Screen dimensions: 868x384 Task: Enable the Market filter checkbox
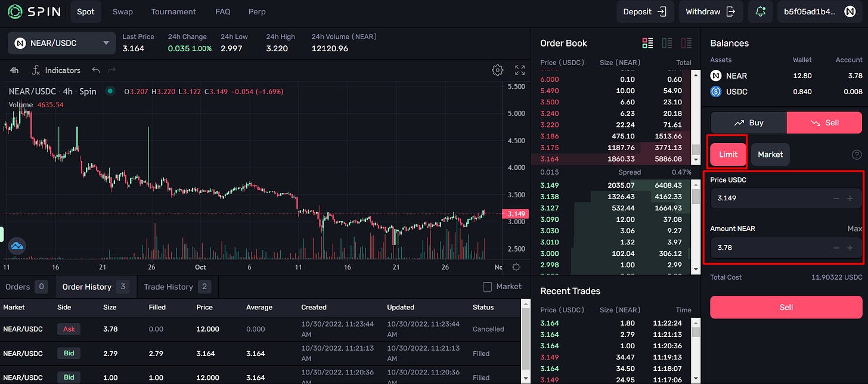(x=487, y=287)
